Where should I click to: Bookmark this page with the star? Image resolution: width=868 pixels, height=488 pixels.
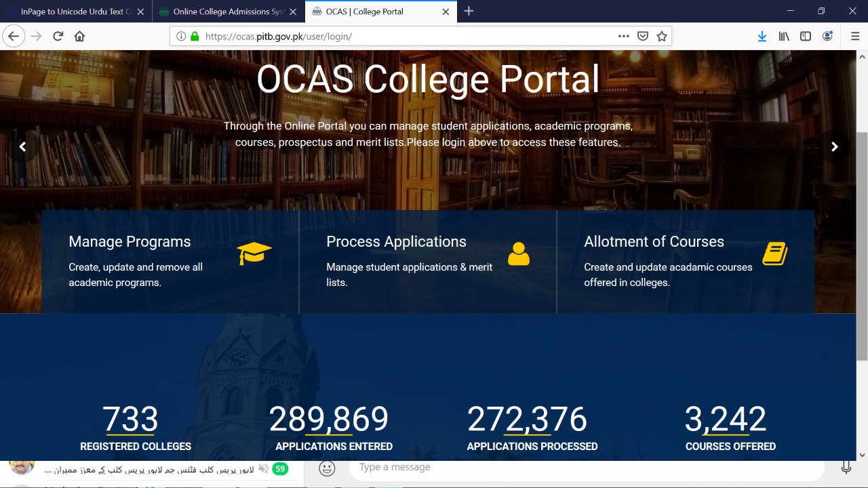[662, 37]
